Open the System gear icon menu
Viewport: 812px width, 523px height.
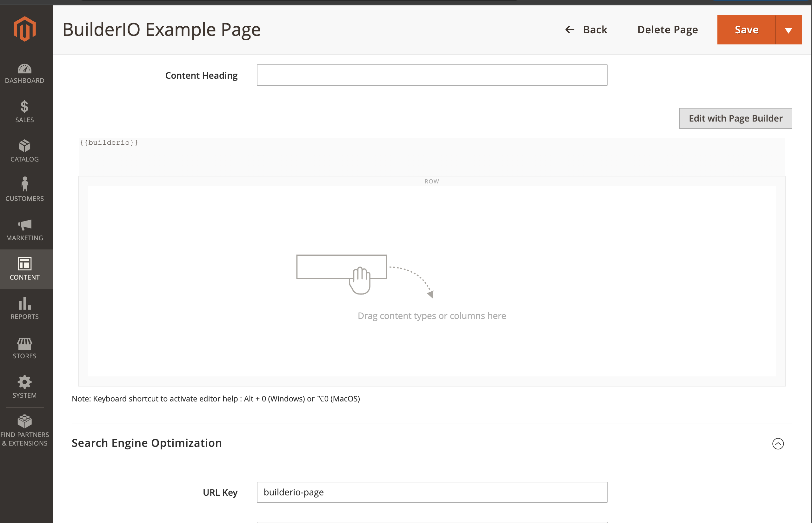click(x=24, y=382)
